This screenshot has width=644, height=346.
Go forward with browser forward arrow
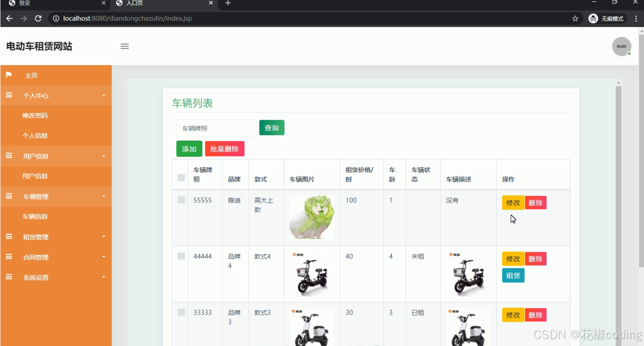pos(24,19)
